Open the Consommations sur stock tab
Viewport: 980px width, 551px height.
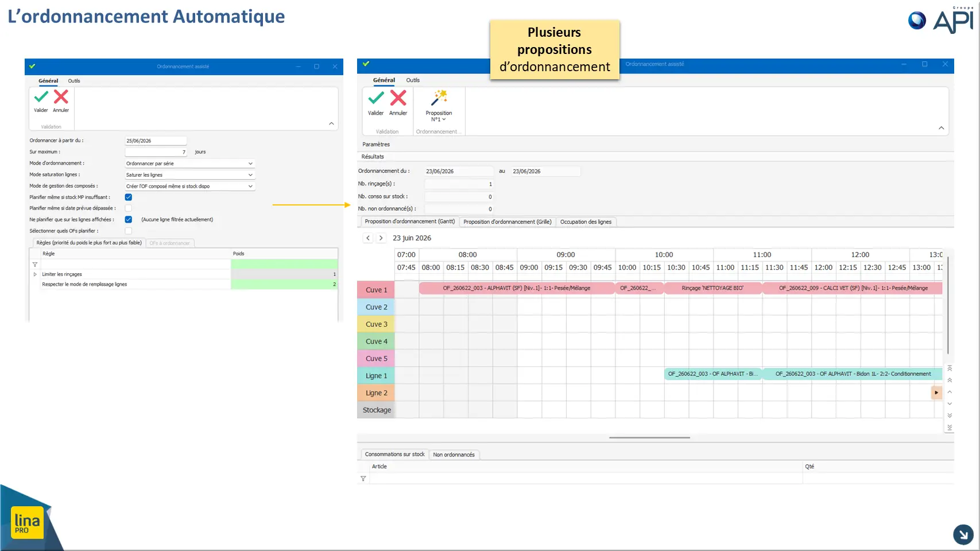click(394, 455)
